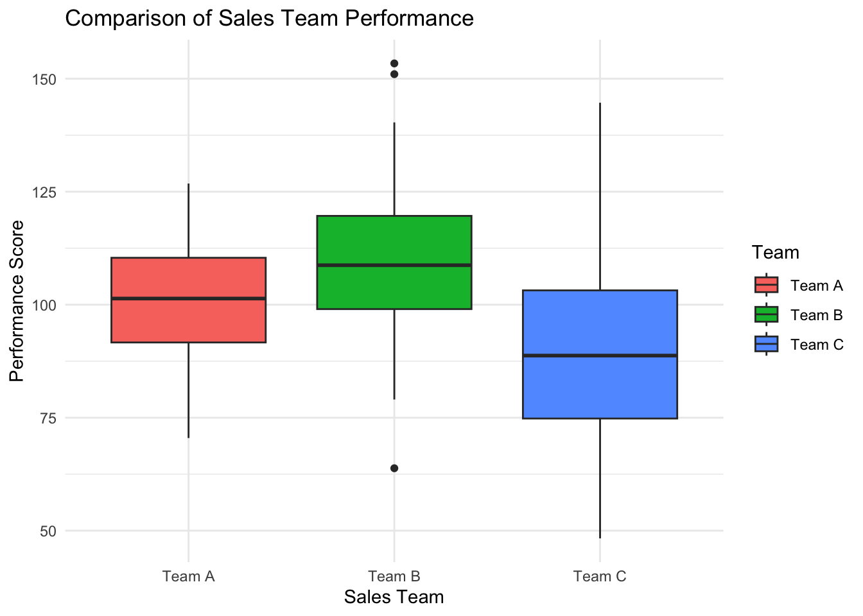Click the "Performance Score" y-axis label

[x=17, y=300]
